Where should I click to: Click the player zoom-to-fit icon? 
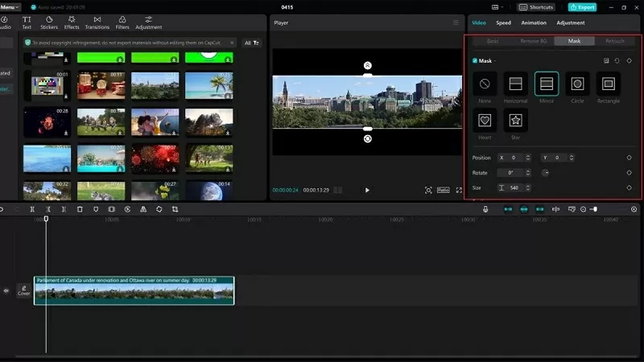(428, 190)
